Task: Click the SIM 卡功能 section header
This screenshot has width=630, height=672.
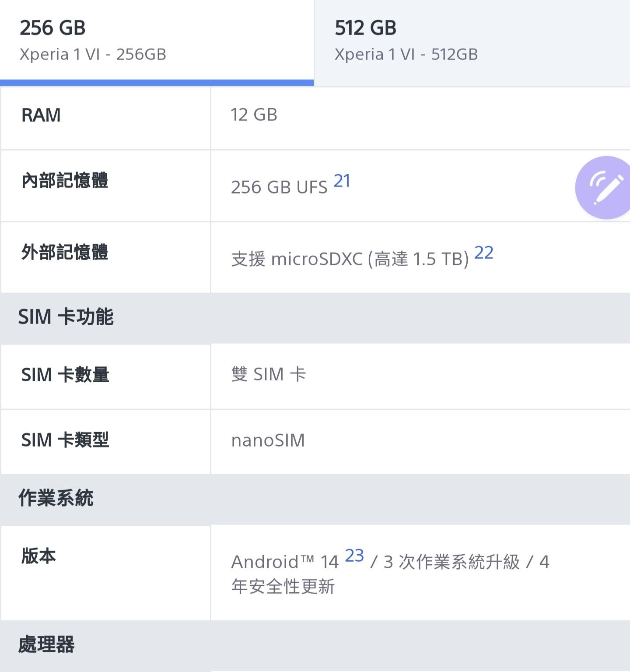Action: [66, 317]
